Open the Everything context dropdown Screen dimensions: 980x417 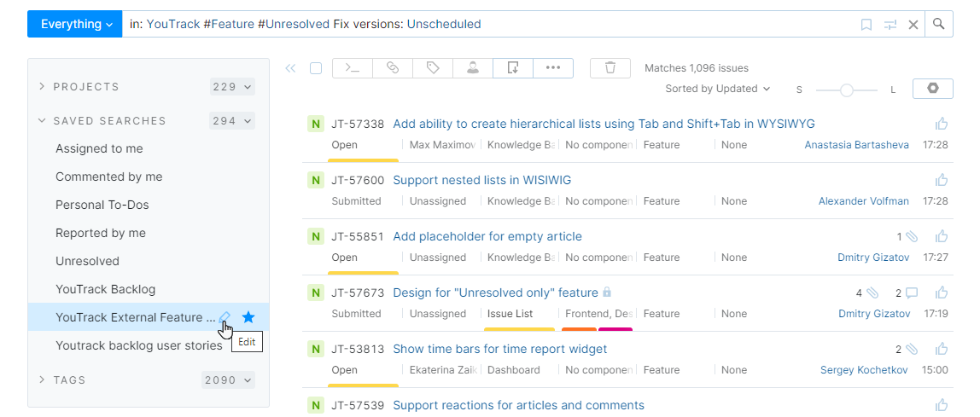[x=75, y=24]
